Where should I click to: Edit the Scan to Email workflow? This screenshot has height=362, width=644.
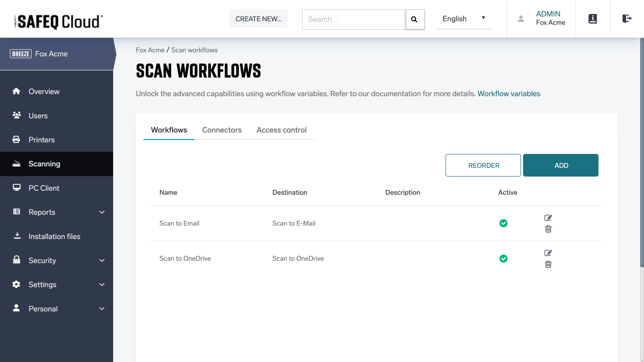click(548, 218)
